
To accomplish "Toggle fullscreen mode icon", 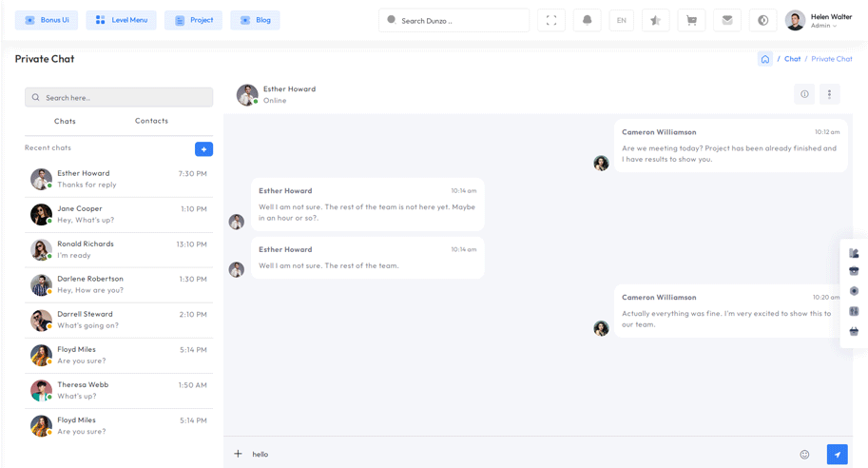I will [x=551, y=20].
